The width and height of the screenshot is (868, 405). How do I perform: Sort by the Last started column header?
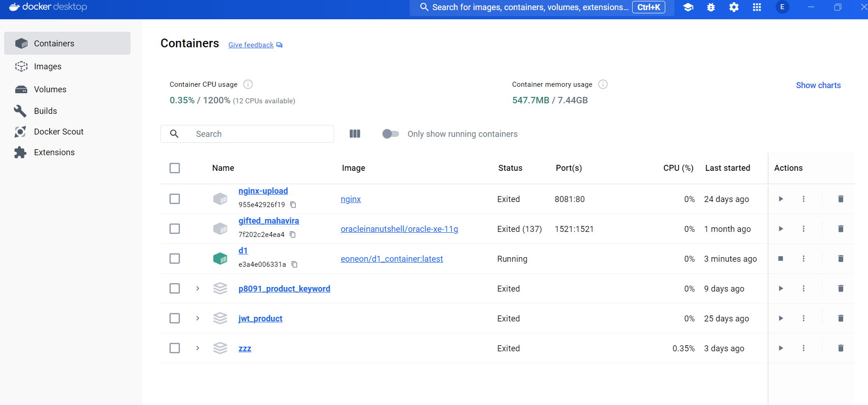pyautogui.click(x=727, y=168)
